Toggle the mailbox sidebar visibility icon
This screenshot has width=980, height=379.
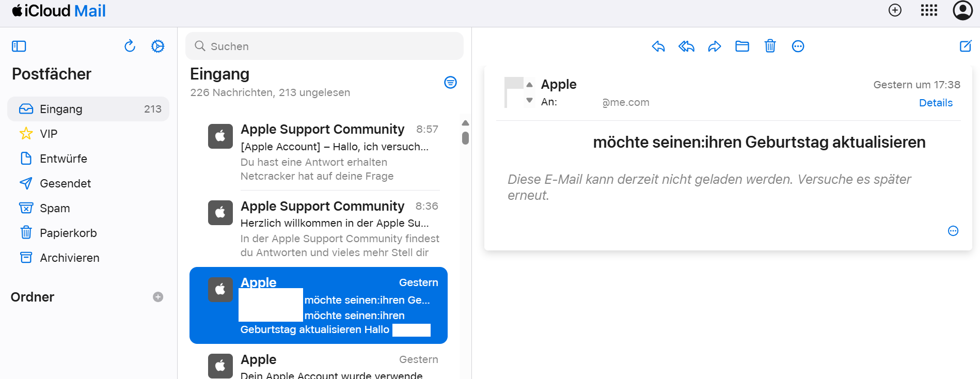[x=19, y=46]
